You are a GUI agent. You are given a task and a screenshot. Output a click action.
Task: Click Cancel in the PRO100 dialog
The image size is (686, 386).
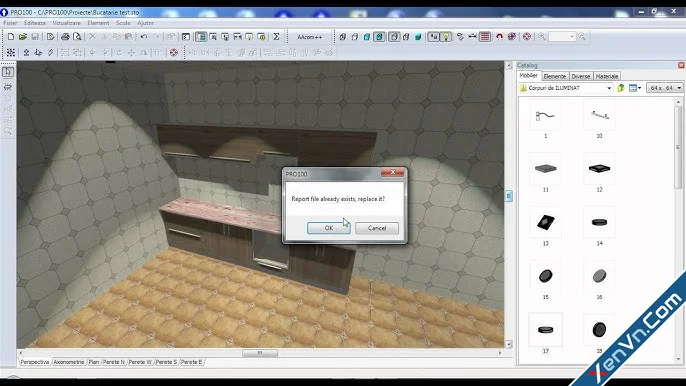tap(377, 228)
